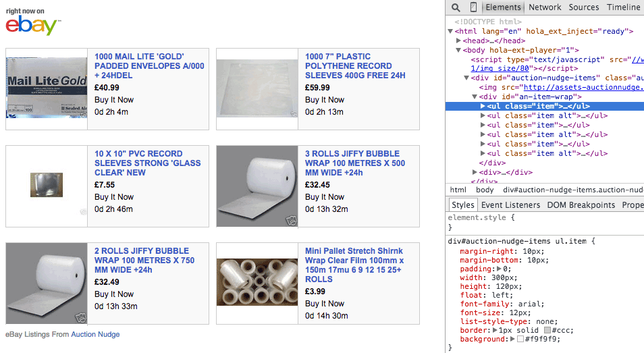Click the div#auction-nudge-items ul.item selector
Viewport: 644px width, 353px height.
pos(517,242)
